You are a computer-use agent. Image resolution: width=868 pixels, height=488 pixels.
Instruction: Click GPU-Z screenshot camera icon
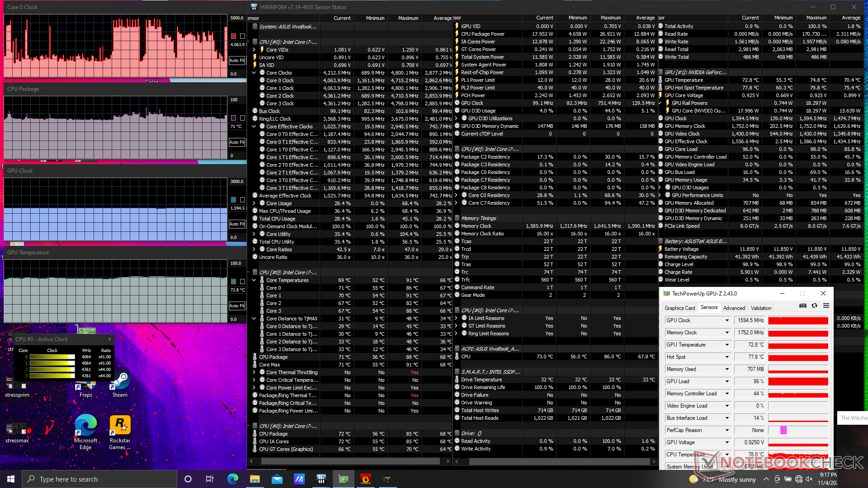pyautogui.click(x=802, y=306)
